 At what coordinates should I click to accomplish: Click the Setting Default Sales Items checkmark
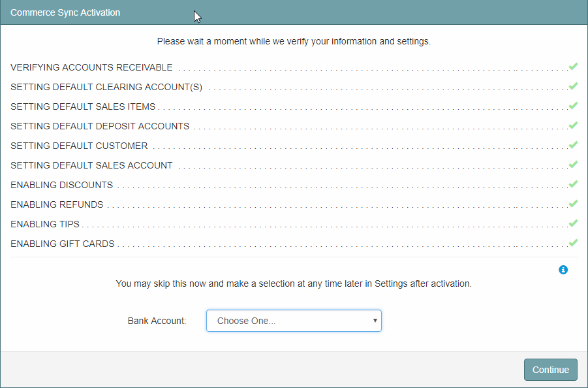click(573, 105)
